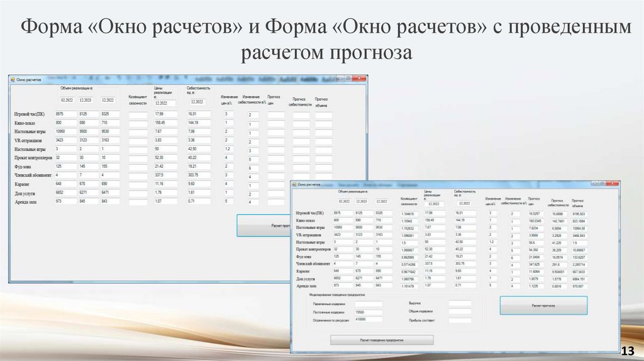644x361 pixels.
Task: Click seasonality field for Игровой час(ПК), front window
Action: [x=410, y=214]
